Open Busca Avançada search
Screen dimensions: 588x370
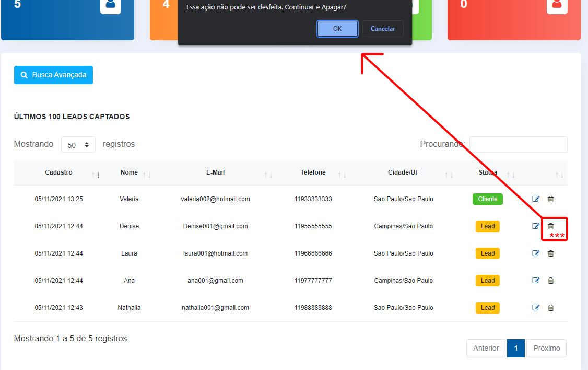click(x=53, y=75)
